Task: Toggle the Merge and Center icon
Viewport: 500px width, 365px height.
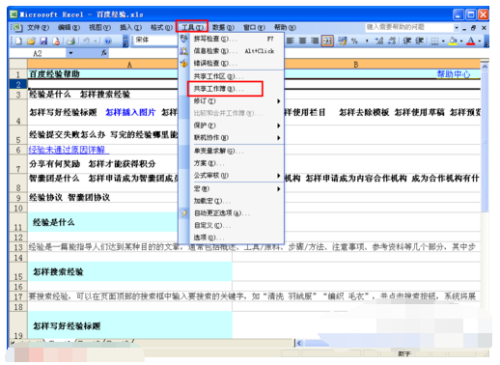Action: coord(327,41)
